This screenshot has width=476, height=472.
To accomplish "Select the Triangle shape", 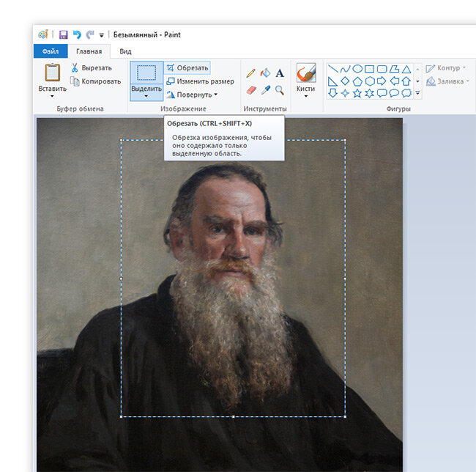I will pos(406,69).
